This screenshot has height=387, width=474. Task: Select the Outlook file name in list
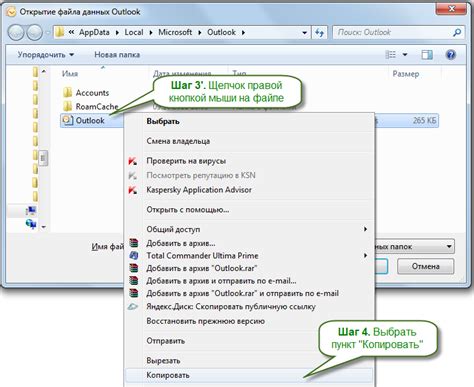pyautogui.click(x=90, y=120)
